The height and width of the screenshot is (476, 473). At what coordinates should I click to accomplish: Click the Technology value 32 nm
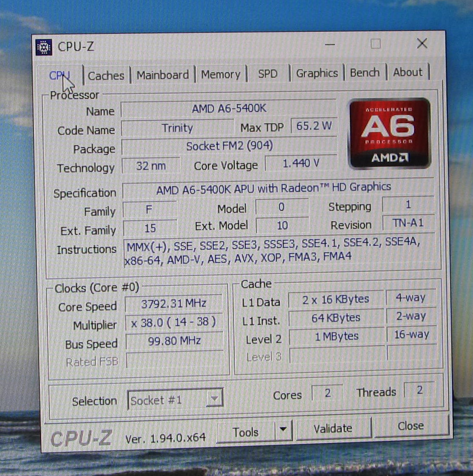click(x=151, y=166)
